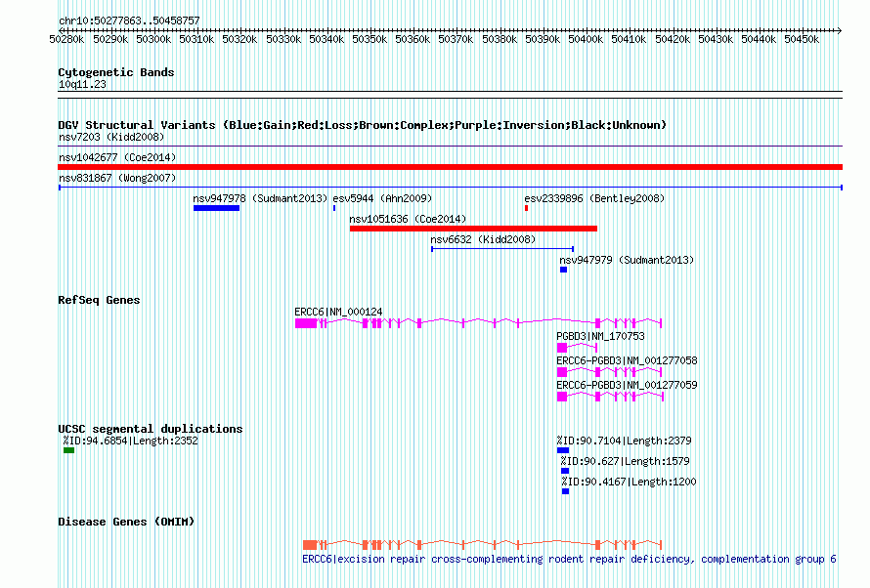Click the ERCC6-PGBD3 NM_001277058 gene glyph
The image size is (870, 588).
(x=610, y=372)
